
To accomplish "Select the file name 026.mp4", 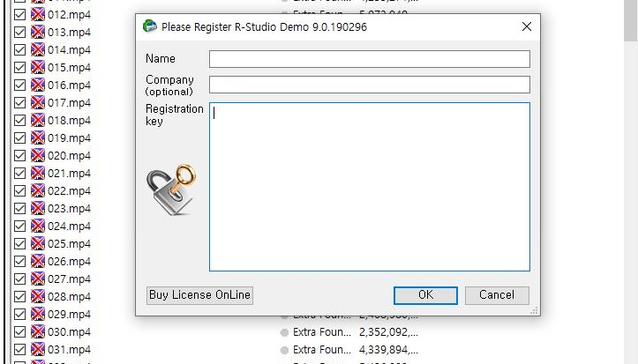I will (69, 262).
